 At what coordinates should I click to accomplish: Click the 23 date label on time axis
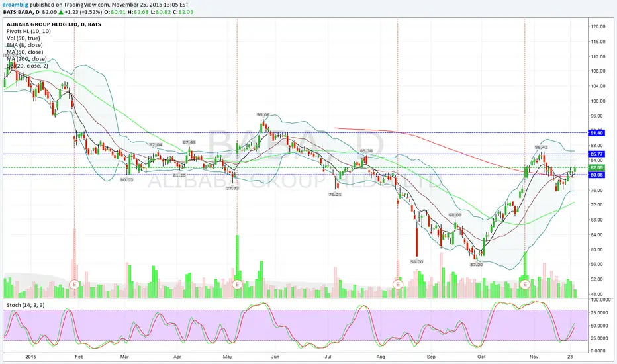pyautogui.click(x=570, y=357)
